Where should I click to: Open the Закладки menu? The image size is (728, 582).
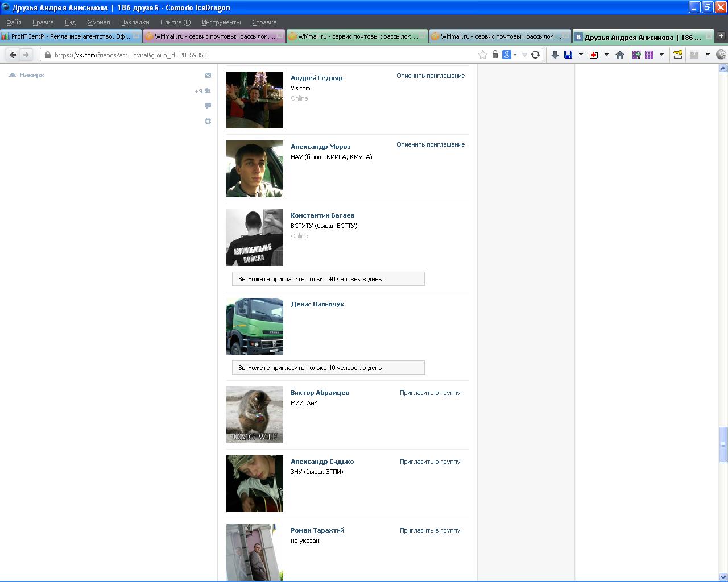135,22
